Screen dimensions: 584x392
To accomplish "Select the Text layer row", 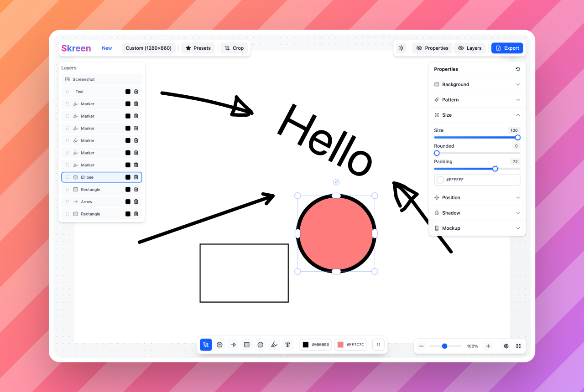I will (x=102, y=92).
